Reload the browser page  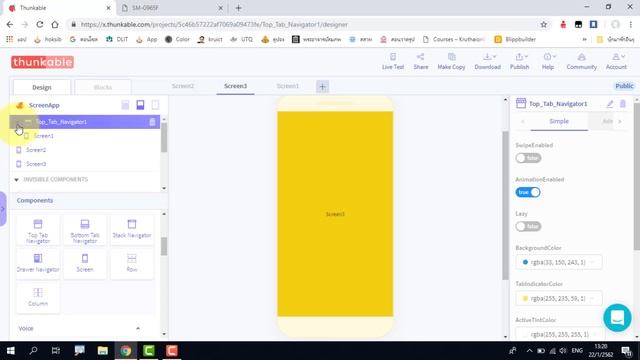(x=40, y=24)
